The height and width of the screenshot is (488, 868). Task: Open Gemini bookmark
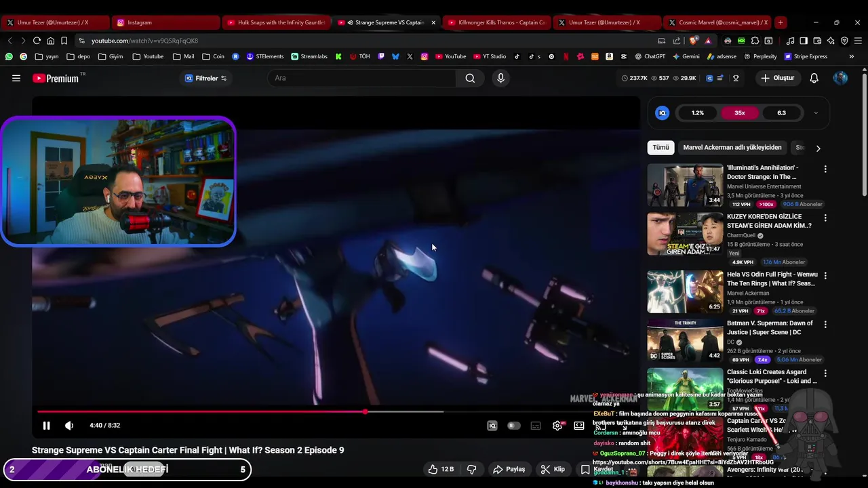(x=686, y=56)
